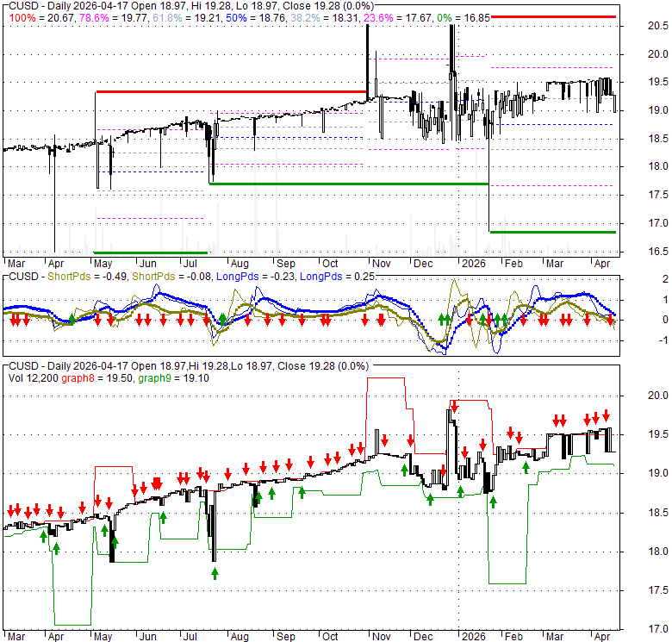
Task: Select the '100% = 20.67' Fibonacci label
Action: point(42,18)
